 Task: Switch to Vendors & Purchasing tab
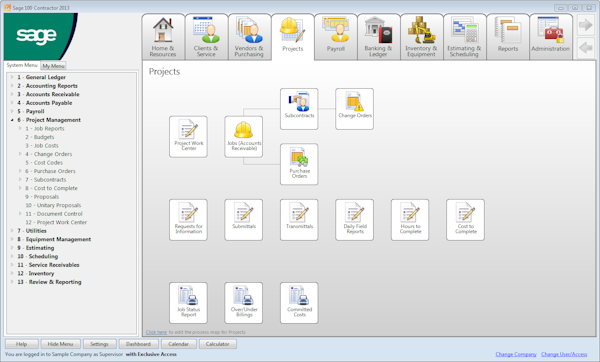click(249, 37)
